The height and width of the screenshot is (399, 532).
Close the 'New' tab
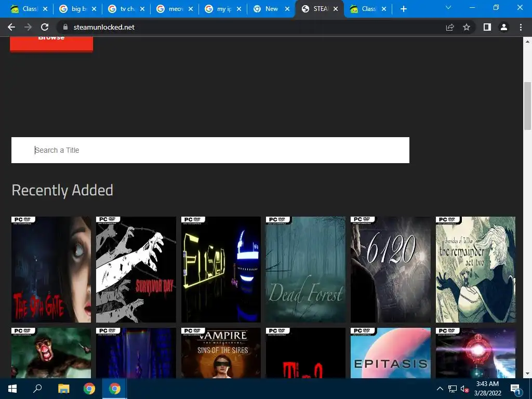pos(287,9)
